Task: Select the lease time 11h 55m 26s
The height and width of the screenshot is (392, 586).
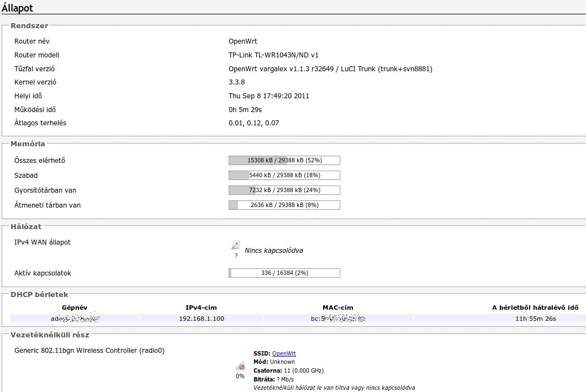Action: tap(536, 319)
